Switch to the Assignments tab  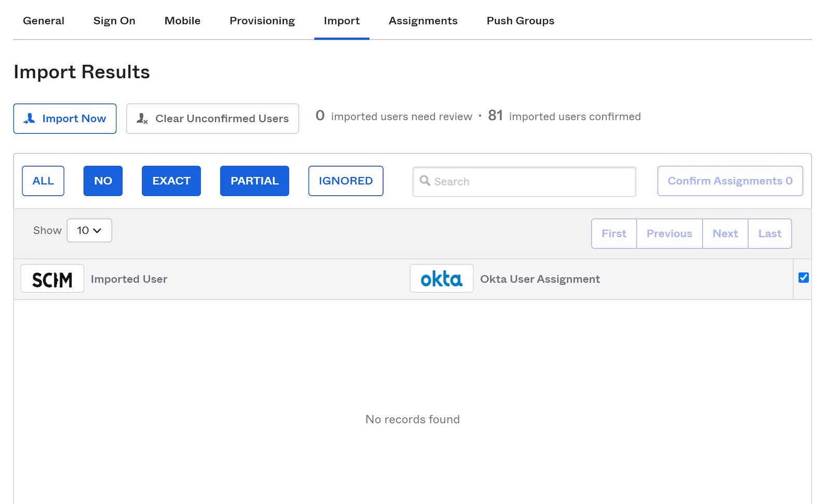(423, 21)
